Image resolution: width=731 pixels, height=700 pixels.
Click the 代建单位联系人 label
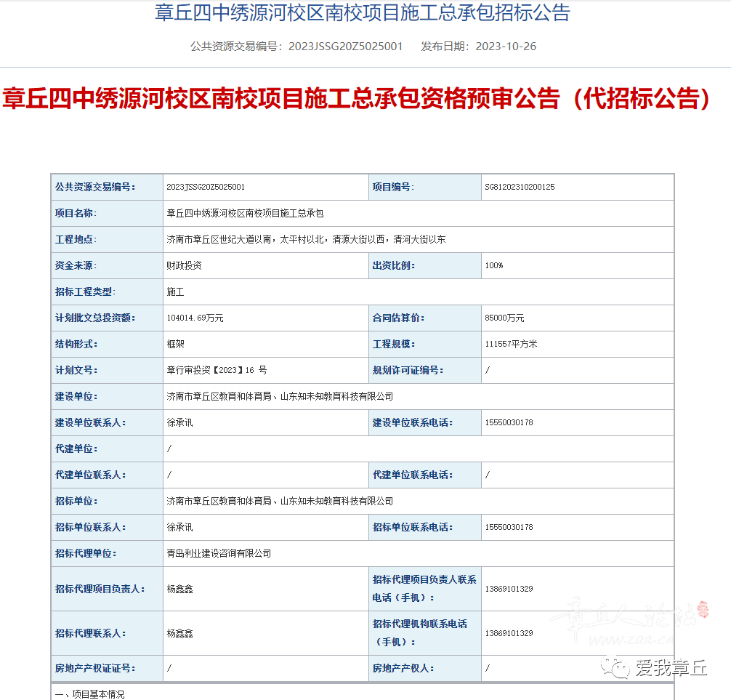pos(90,475)
